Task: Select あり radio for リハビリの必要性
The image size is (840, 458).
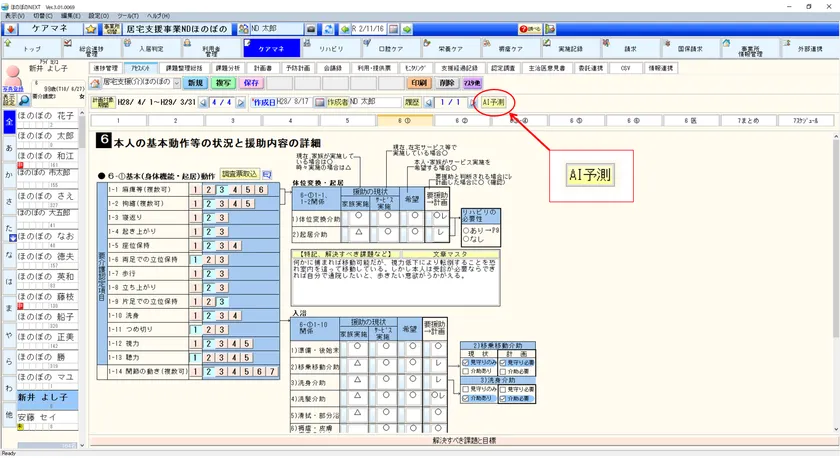Action: click(x=466, y=230)
